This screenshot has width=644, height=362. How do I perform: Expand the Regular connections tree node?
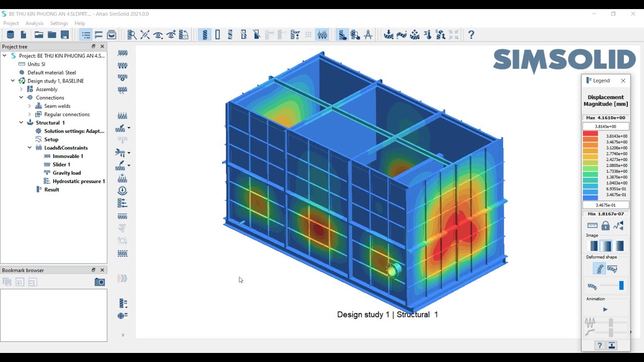30,114
